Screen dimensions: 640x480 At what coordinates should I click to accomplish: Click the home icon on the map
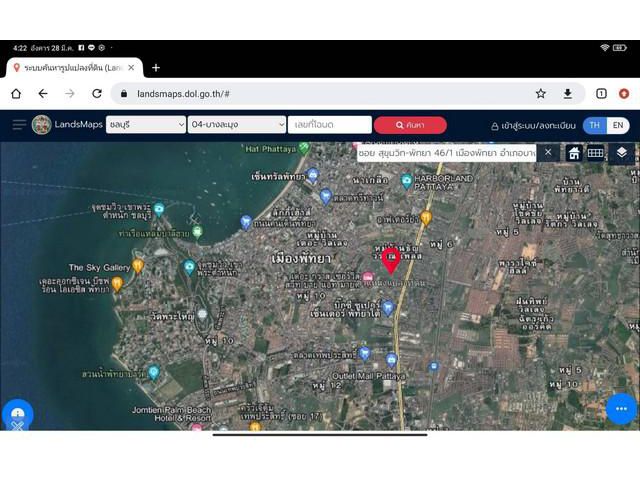[574, 153]
